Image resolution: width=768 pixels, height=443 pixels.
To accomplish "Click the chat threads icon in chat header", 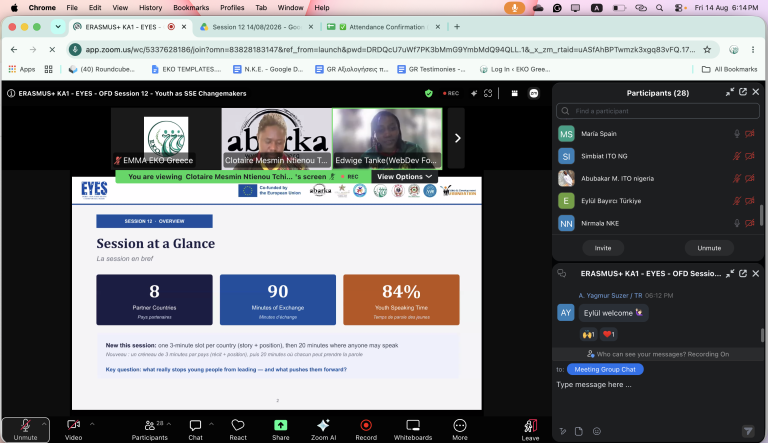I will (562, 273).
